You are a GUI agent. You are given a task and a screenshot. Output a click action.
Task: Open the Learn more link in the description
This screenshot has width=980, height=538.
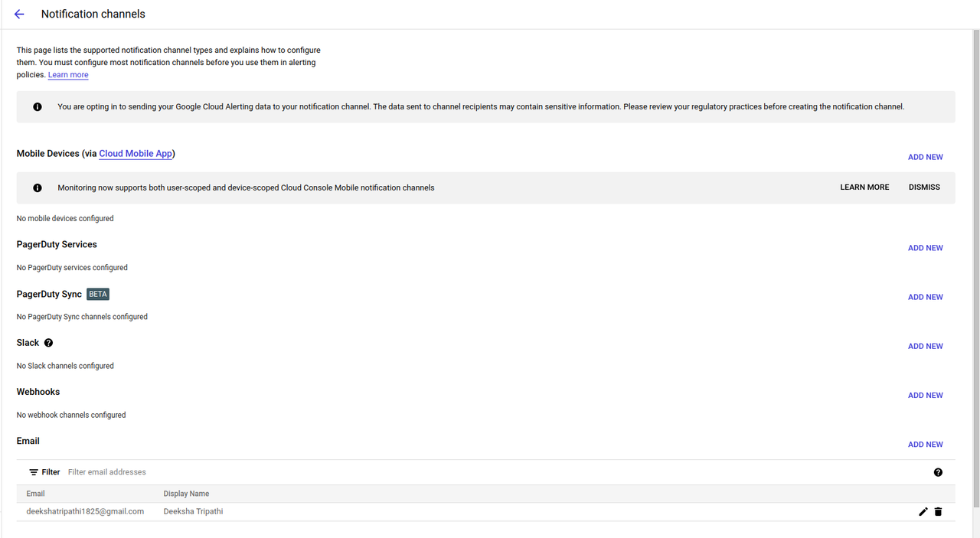68,75
